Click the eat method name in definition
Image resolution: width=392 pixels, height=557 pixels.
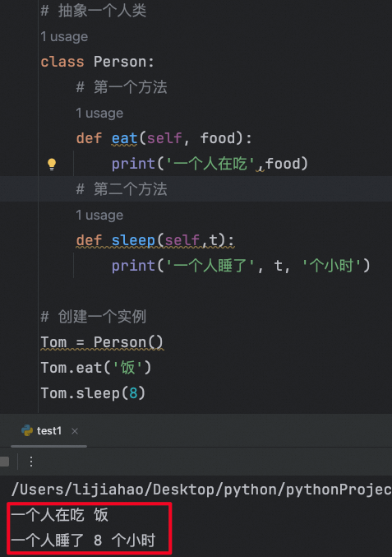click(125, 138)
